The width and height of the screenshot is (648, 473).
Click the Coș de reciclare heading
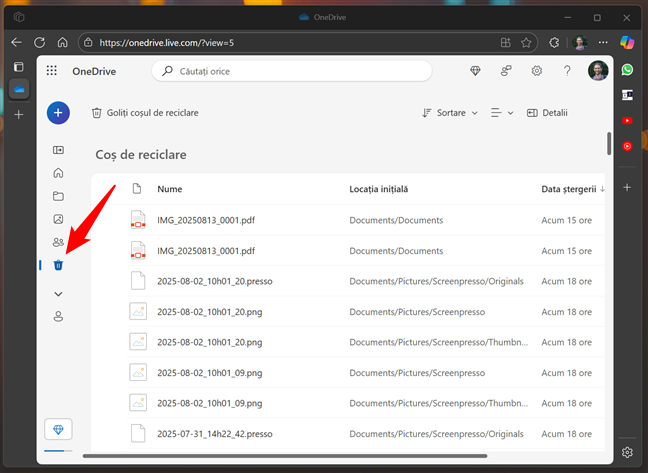coord(141,154)
